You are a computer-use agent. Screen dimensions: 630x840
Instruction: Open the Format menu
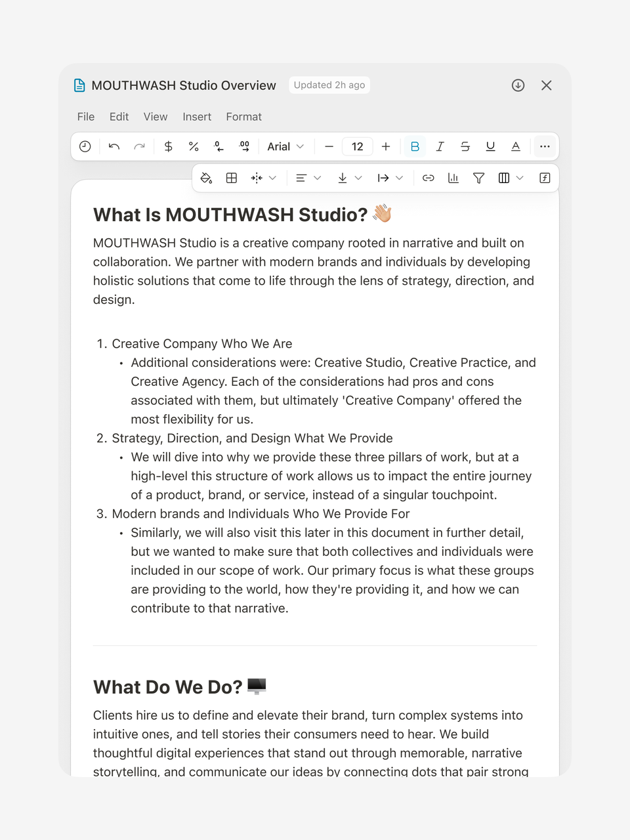[244, 117]
